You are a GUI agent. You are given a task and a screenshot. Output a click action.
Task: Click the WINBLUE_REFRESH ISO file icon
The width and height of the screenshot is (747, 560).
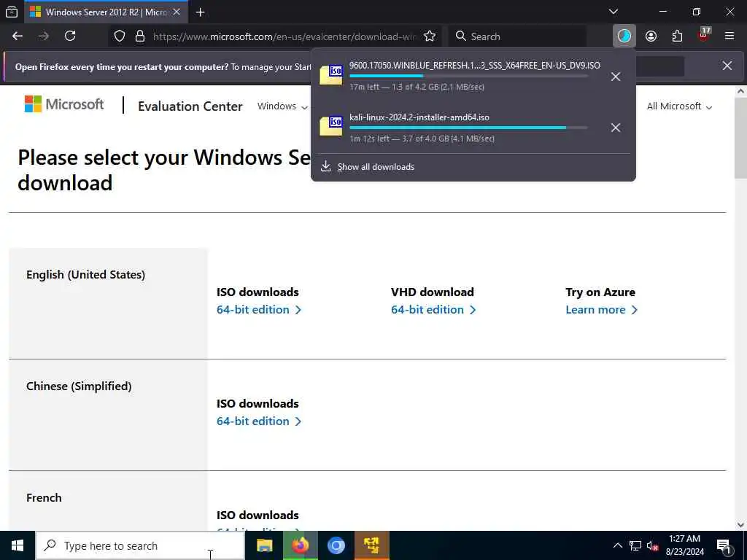tap(331, 75)
